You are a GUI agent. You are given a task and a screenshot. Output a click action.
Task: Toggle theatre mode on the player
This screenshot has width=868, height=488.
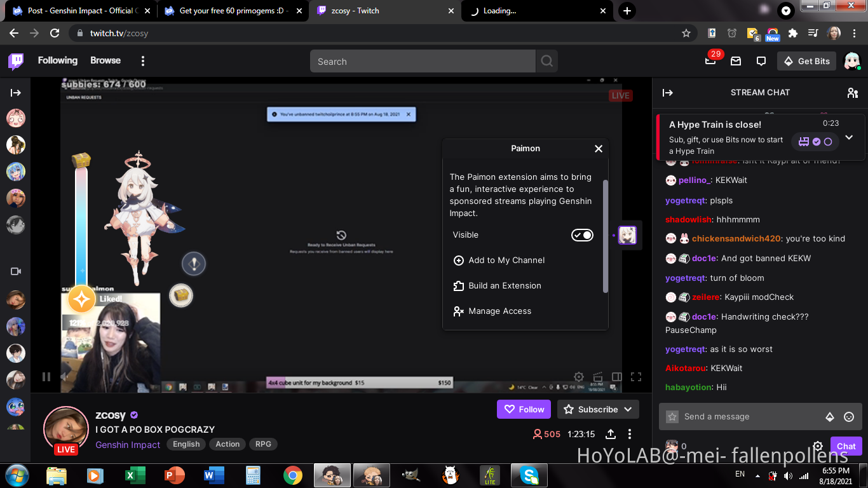[616, 377]
